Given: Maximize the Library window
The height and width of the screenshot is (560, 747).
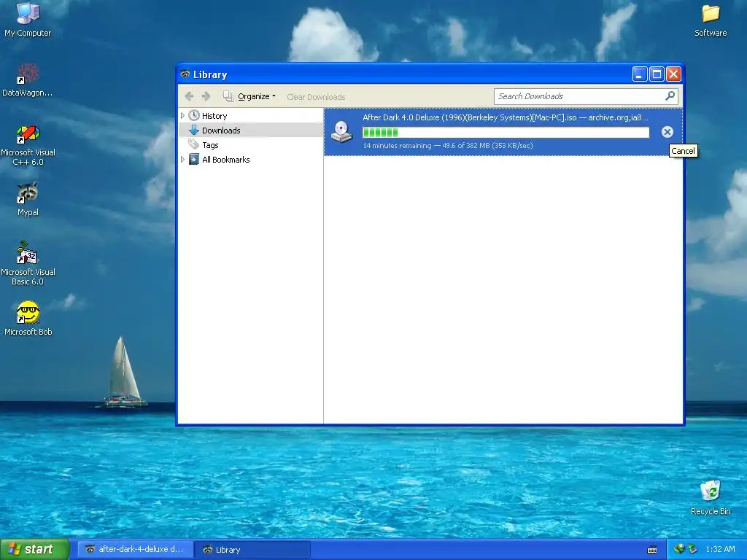Looking at the screenshot, I should pos(657,74).
